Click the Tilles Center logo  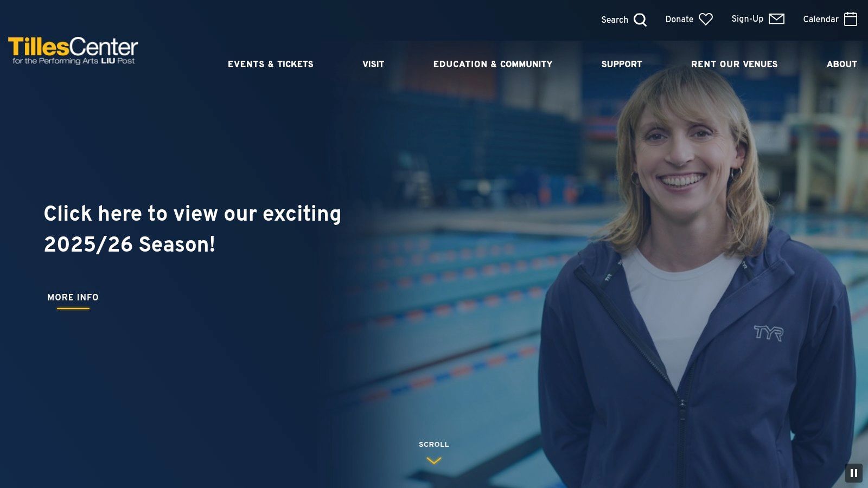73,50
